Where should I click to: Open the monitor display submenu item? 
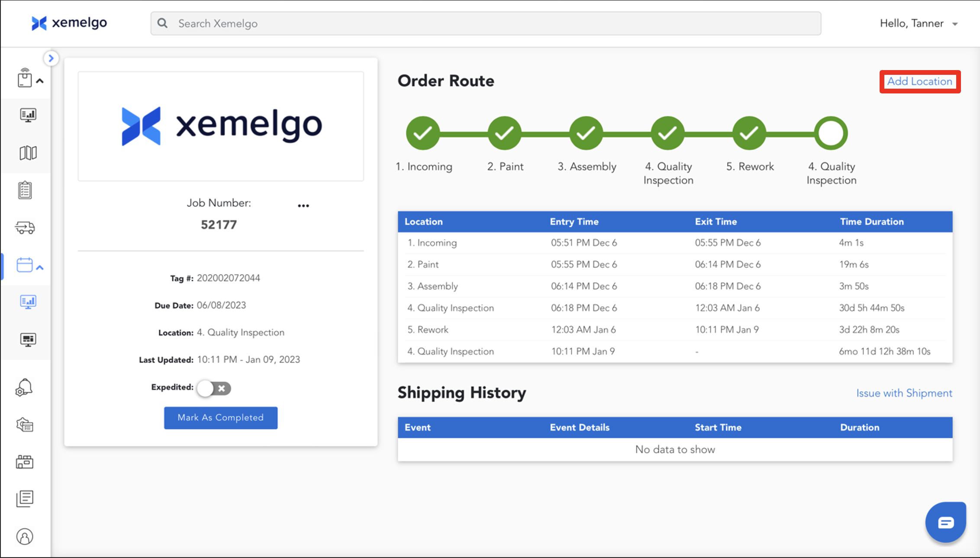pos(28,340)
